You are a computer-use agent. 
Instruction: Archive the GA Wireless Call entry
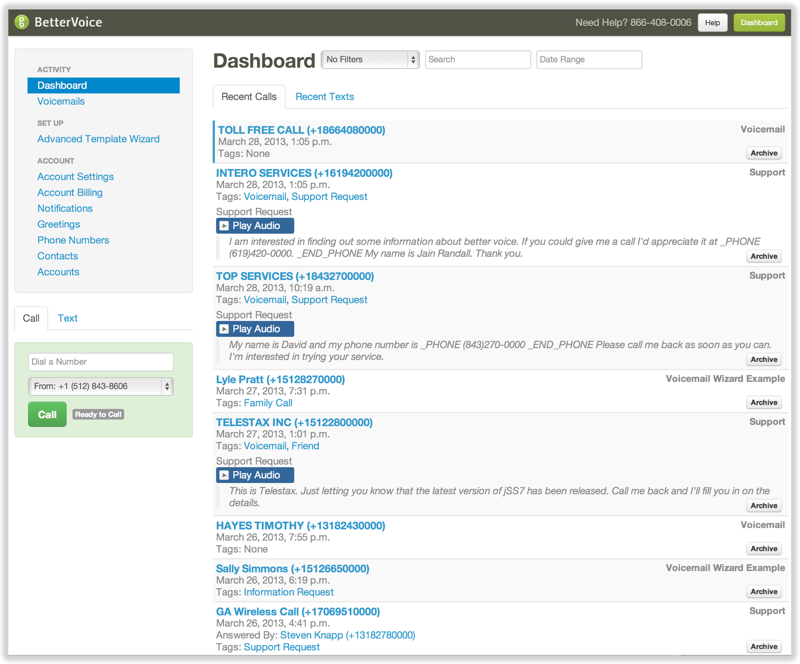point(764,646)
